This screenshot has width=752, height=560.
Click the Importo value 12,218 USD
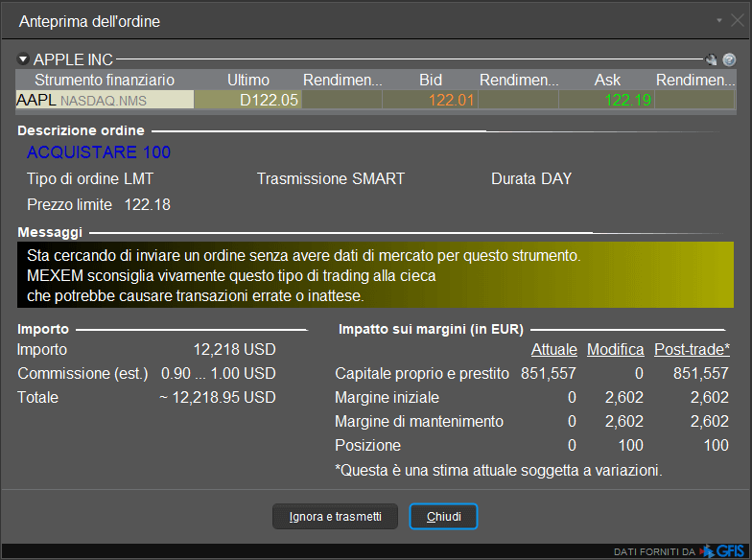pos(234,349)
